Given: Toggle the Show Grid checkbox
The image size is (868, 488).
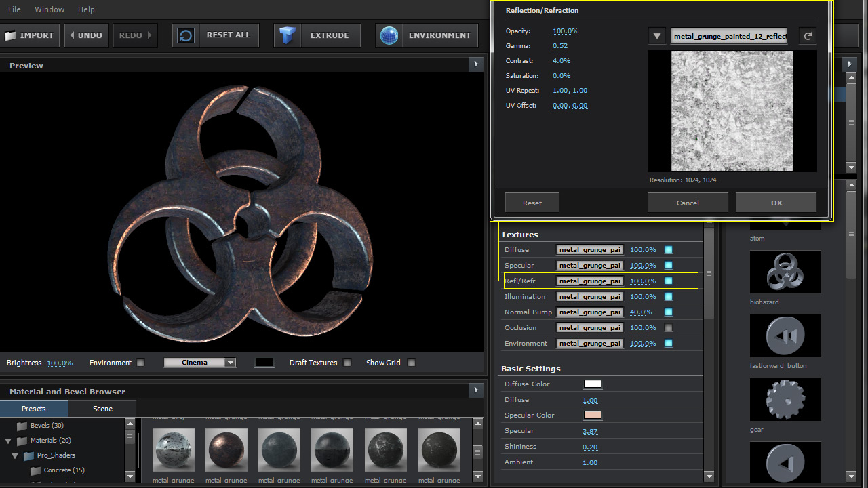Looking at the screenshot, I should point(411,363).
